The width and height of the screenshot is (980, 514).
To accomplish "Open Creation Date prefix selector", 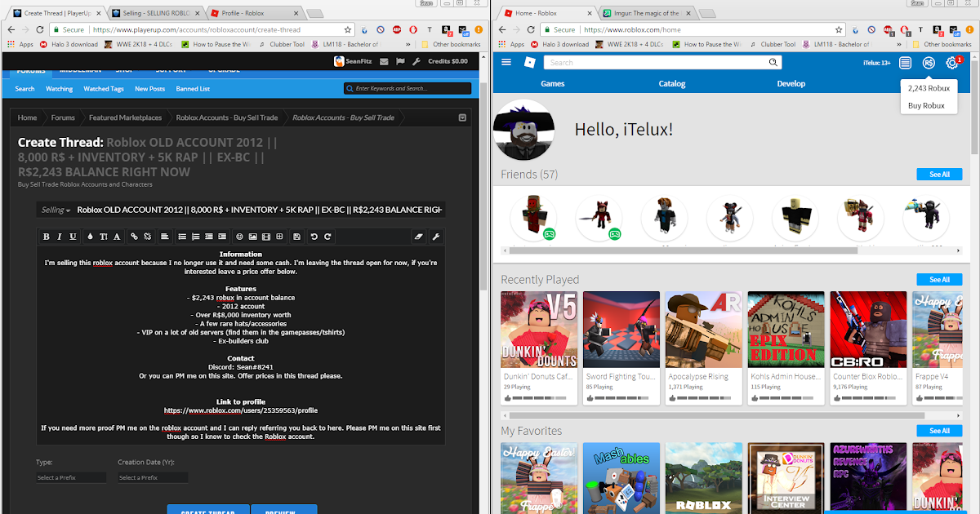I will pyautogui.click(x=153, y=477).
